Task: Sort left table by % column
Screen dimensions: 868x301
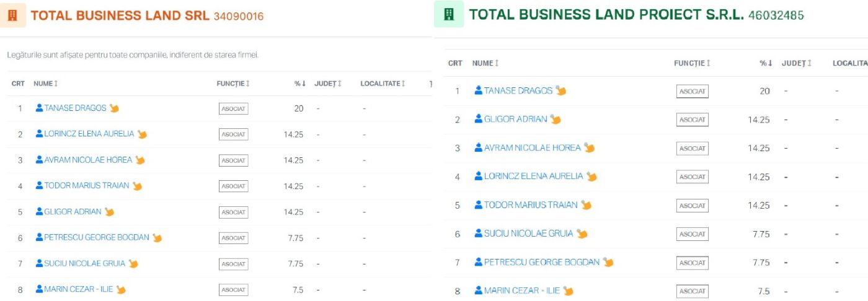Action: pyautogui.click(x=299, y=84)
